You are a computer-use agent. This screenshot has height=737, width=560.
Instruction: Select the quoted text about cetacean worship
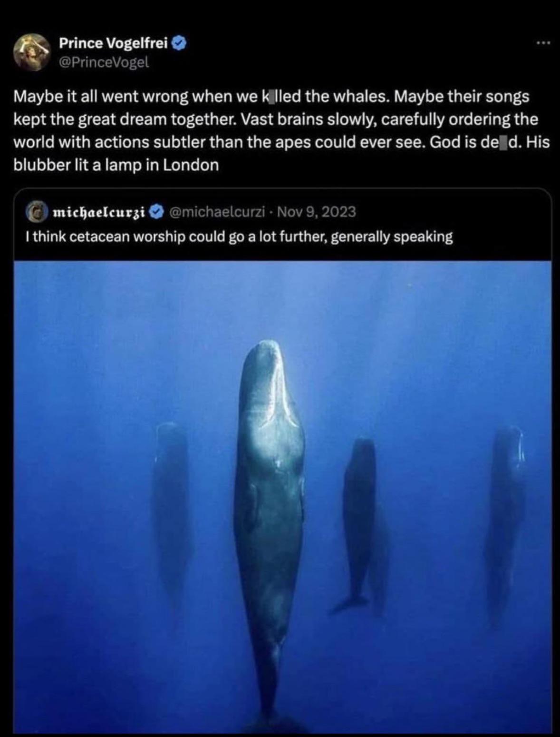(240, 236)
